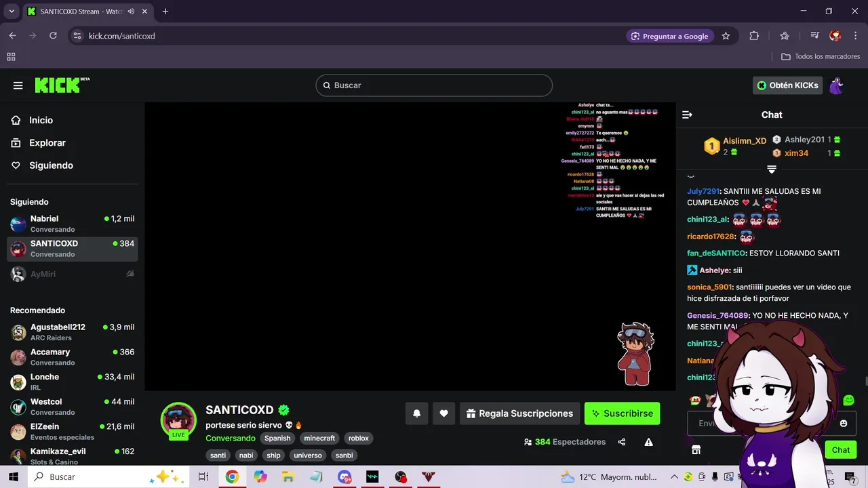Image resolution: width=868 pixels, height=488 pixels.
Task: Click sonica_5901 username in chat
Action: (x=709, y=287)
